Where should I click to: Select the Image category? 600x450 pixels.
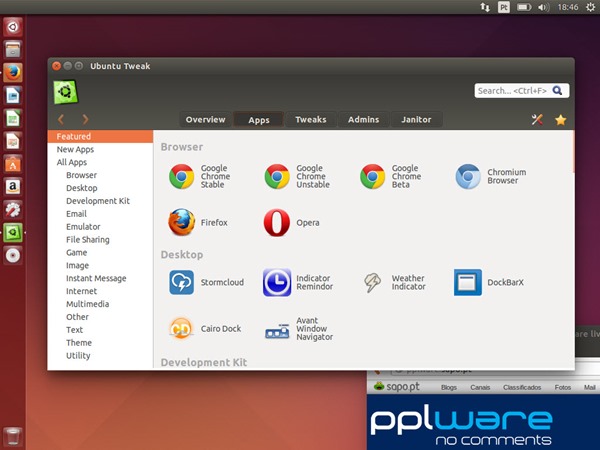100,265
